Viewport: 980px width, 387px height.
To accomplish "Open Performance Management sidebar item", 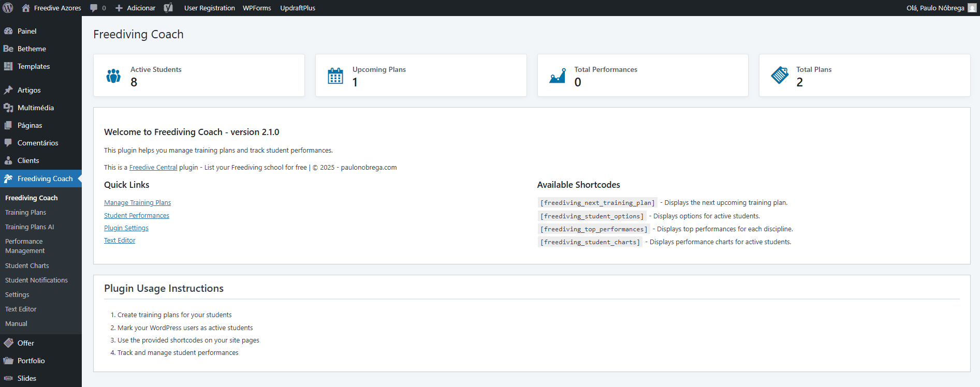I will [25, 246].
